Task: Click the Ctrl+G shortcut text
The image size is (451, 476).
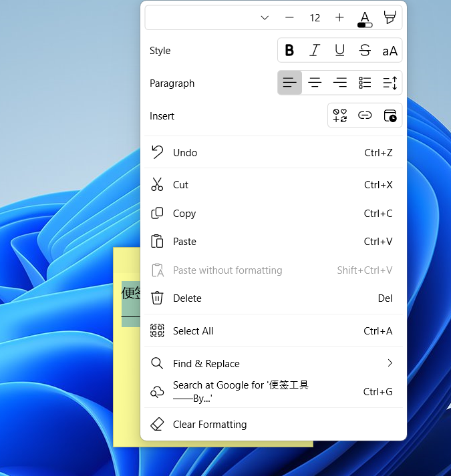Action: (x=378, y=392)
